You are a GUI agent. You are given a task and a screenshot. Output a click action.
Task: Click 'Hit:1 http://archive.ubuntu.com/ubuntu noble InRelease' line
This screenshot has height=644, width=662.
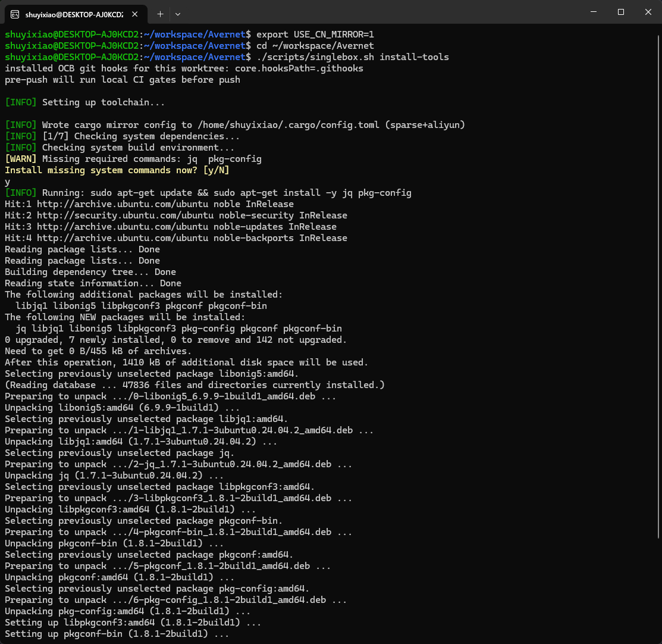(149, 204)
